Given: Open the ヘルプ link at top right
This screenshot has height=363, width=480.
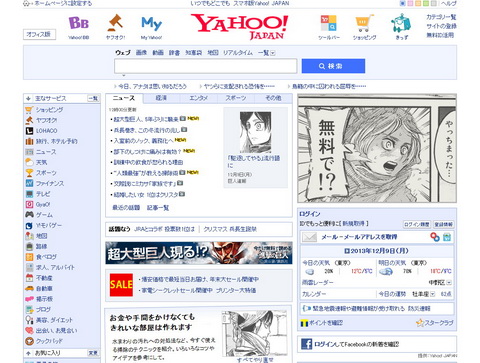Looking at the screenshot, I should 448,3.
